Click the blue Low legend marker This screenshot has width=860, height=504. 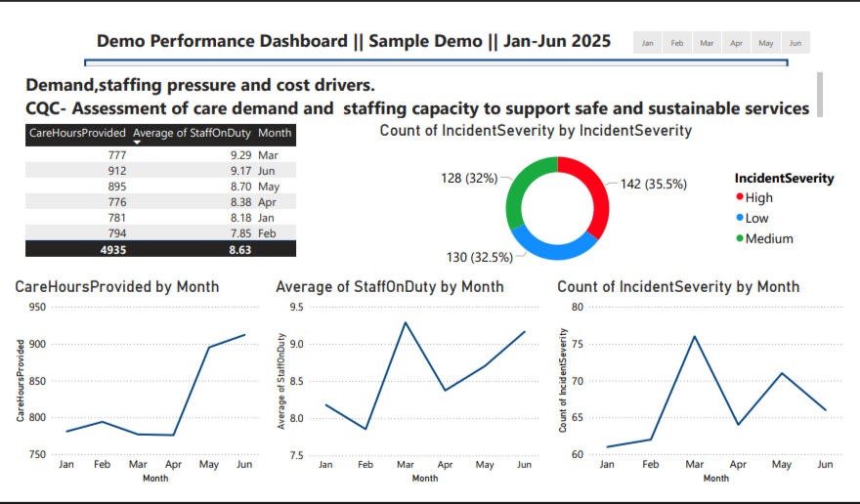740,218
